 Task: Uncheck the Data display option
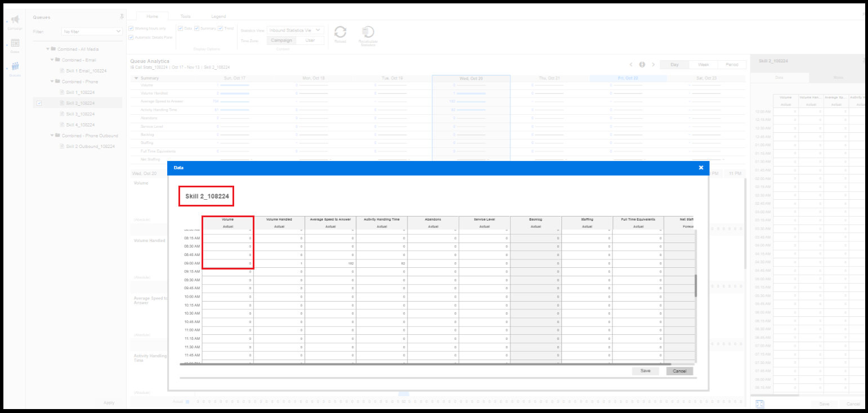pos(180,28)
